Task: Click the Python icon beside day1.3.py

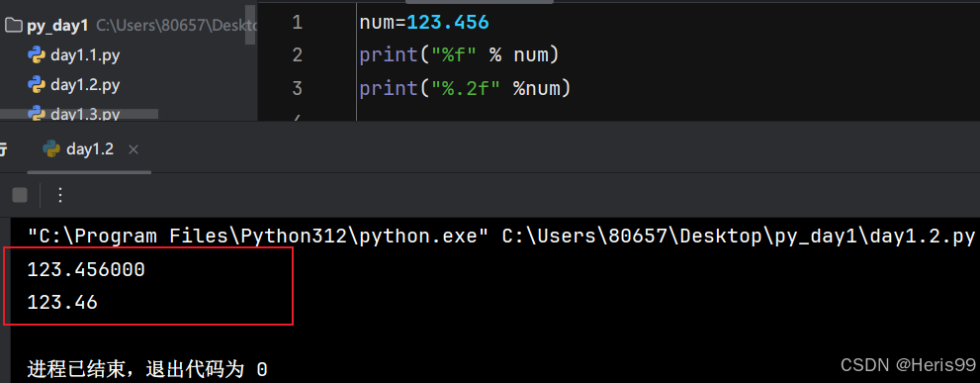Action: 37,113
